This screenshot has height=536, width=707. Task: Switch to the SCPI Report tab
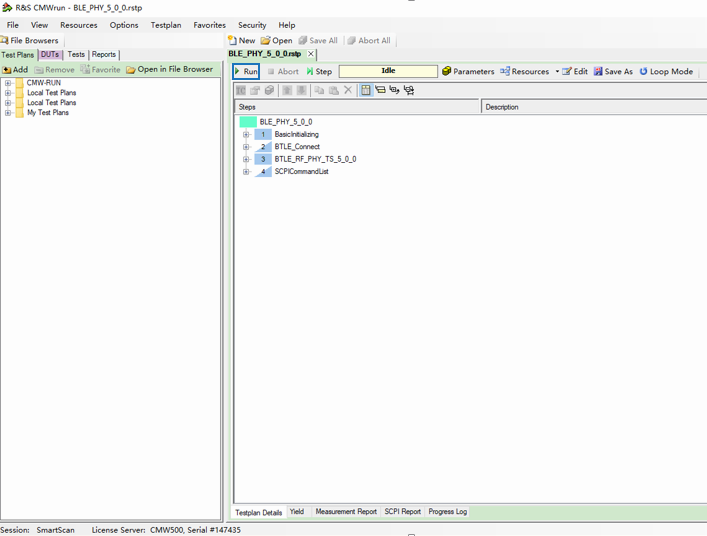403,512
